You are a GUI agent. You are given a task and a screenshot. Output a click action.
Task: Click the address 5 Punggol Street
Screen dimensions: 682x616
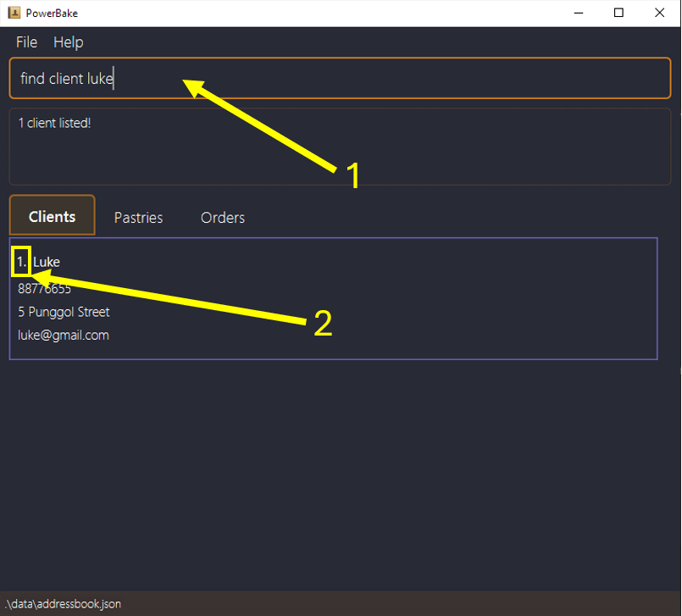64,312
